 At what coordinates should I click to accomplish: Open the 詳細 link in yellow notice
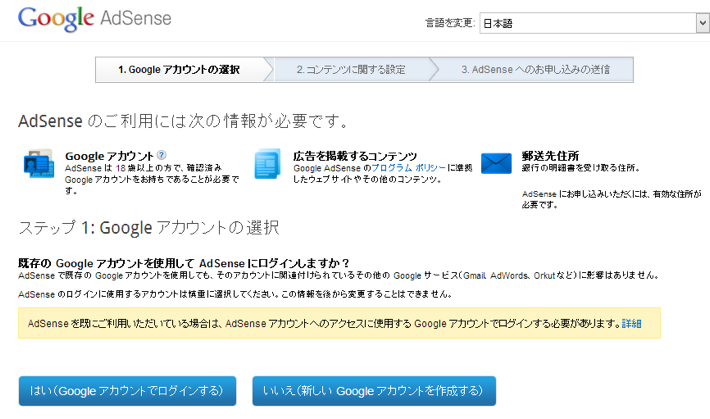click(x=632, y=323)
